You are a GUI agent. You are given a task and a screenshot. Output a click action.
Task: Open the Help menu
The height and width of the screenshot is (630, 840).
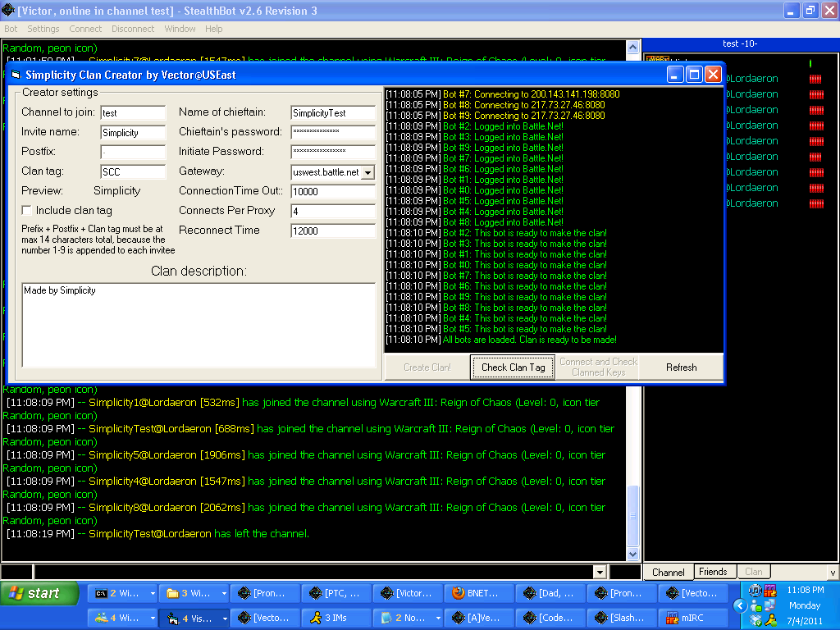[214, 29]
